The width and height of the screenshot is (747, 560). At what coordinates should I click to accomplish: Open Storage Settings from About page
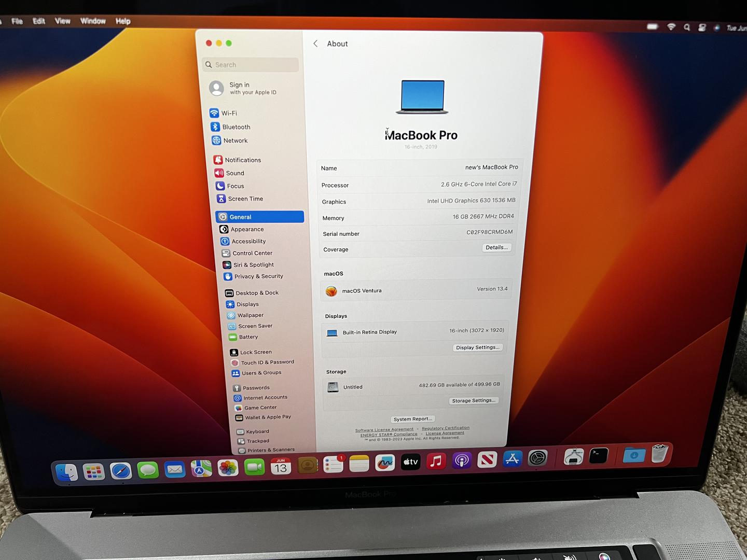click(x=474, y=401)
